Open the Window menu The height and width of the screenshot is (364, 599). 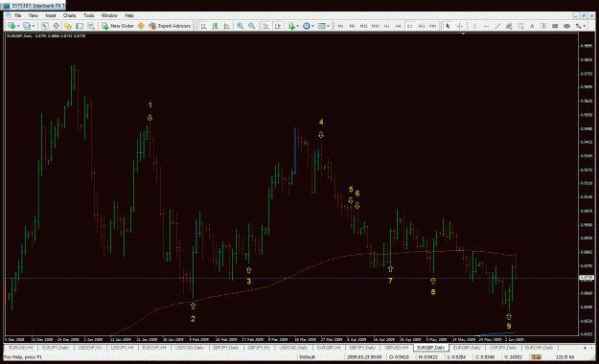coord(109,15)
